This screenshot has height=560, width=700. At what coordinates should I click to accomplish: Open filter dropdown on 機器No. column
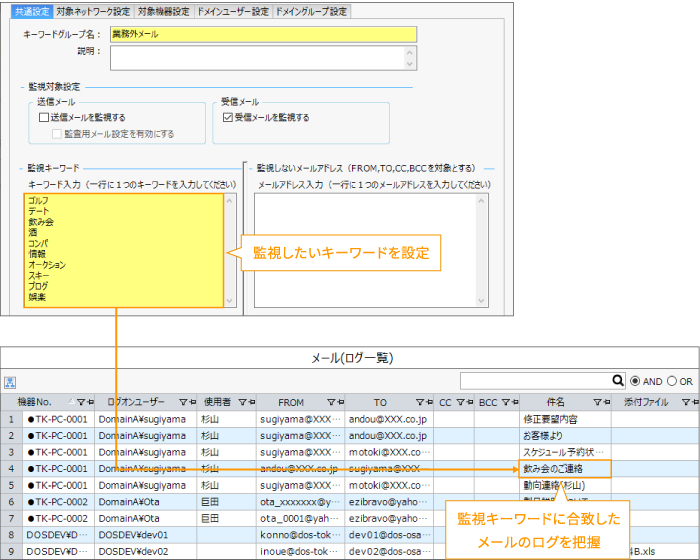pos(81,402)
